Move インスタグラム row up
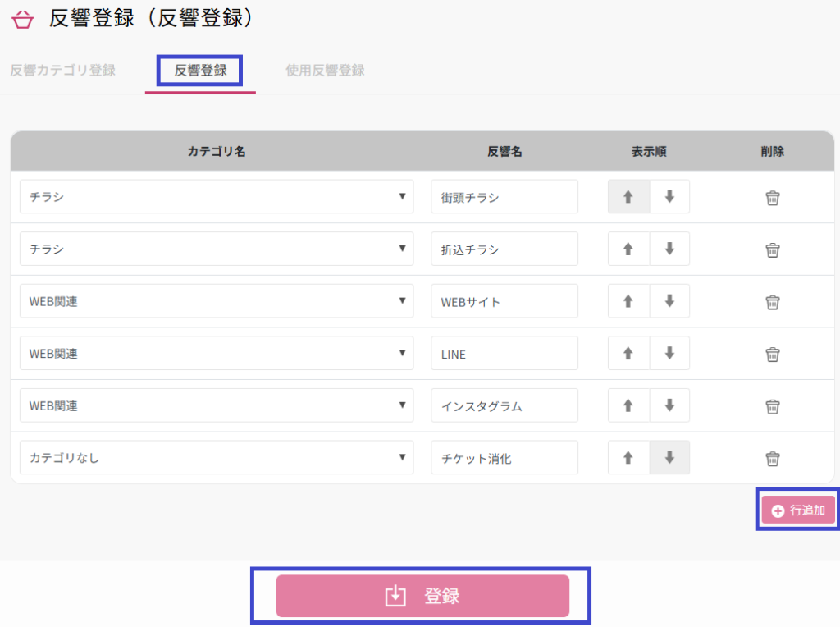Viewport: 840px width, 627px height. pos(628,405)
